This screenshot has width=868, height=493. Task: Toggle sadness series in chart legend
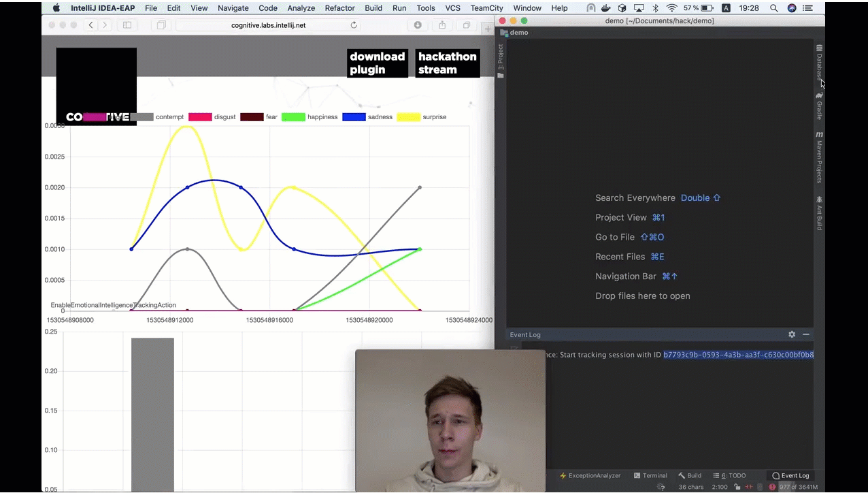[x=368, y=117]
